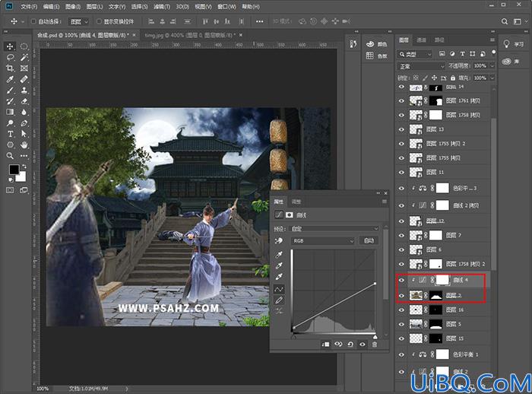Select the Eyedropper tool in the toolbox
The image size is (532, 394).
[10, 79]
